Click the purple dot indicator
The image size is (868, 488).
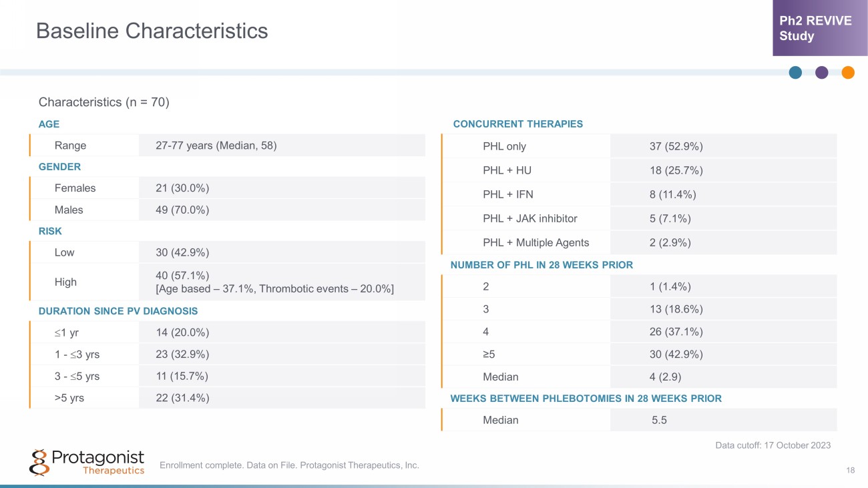821,73
